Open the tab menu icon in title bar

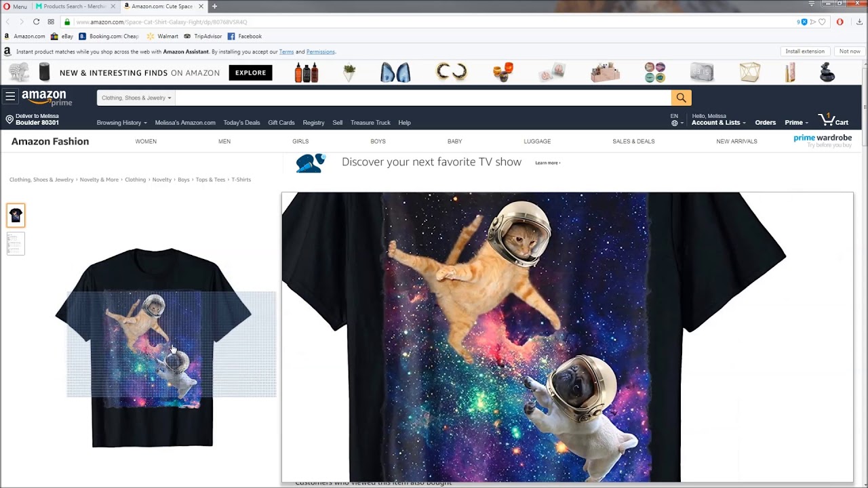pyautogui.click(x=811, y=4)
